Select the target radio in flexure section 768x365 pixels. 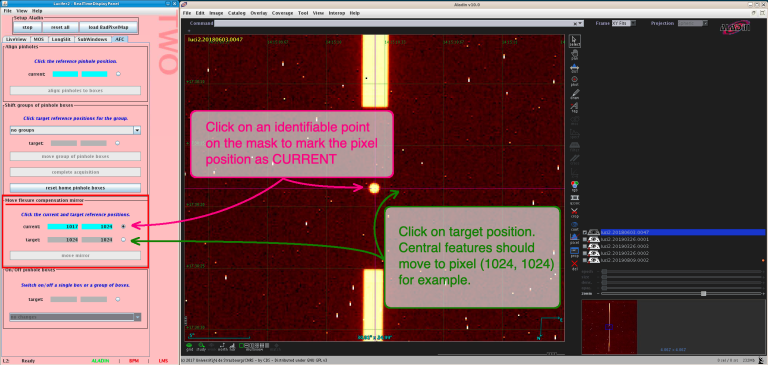point(123,240)
